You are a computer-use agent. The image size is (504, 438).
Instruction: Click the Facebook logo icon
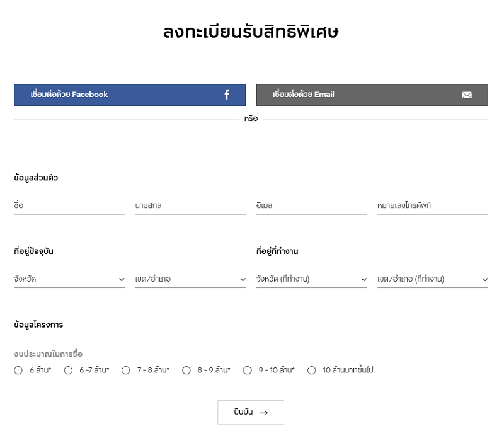(x=227, y=95)
